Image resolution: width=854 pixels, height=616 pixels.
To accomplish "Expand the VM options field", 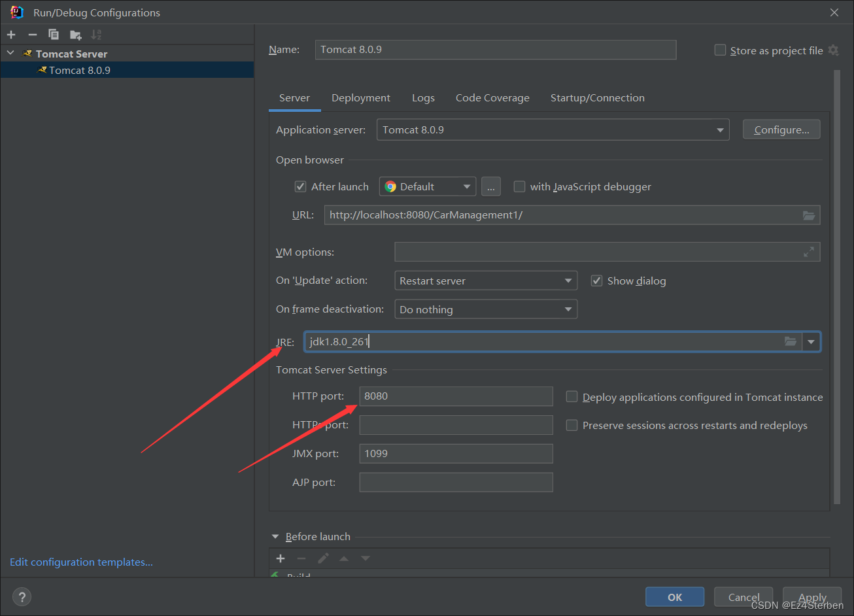I will pyautogui.click(x=809, y=252).
